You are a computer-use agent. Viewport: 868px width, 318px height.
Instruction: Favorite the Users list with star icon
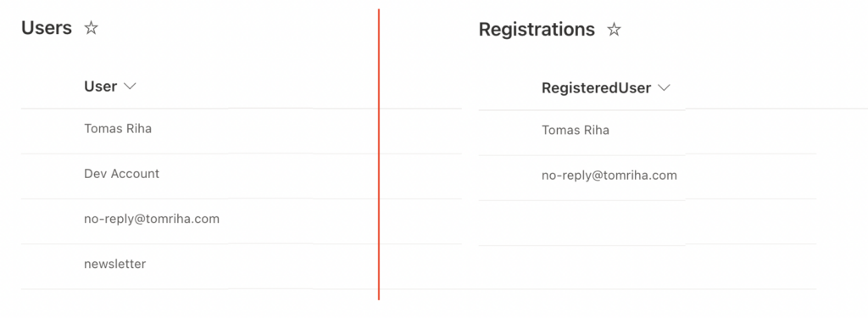click(91, 28)
